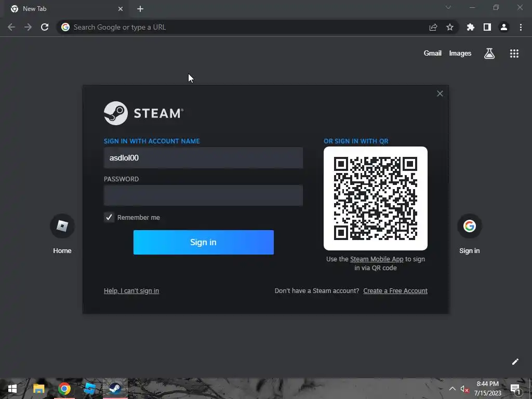Show hidden system tray icons
Viewport: 532px width, 399px height.
(453, 389)
